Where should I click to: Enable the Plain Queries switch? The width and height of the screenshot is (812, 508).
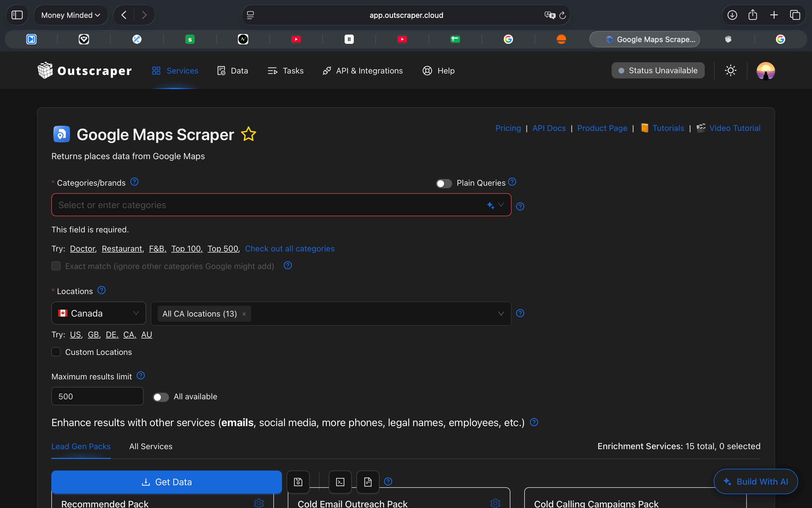pos(444,183)
